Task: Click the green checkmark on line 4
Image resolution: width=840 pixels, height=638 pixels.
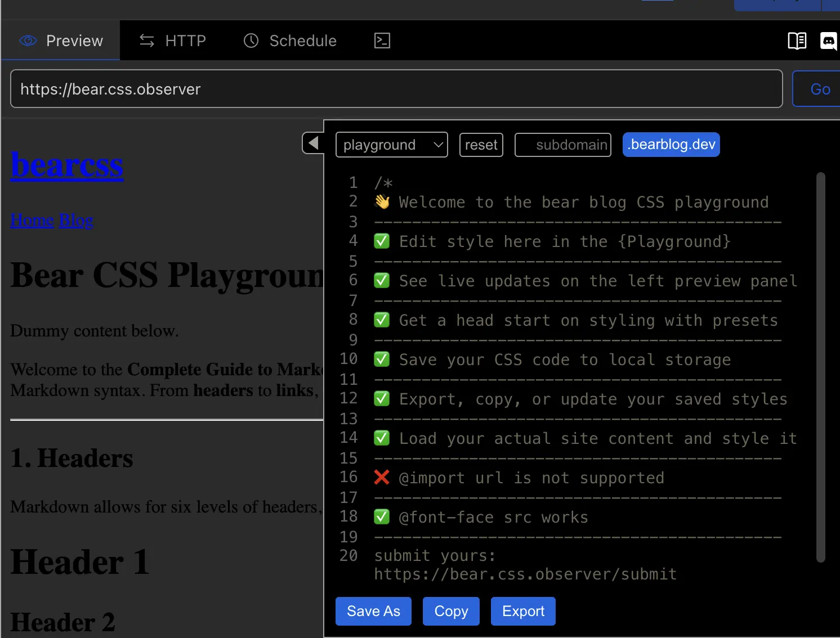Action: pos(382,241)
